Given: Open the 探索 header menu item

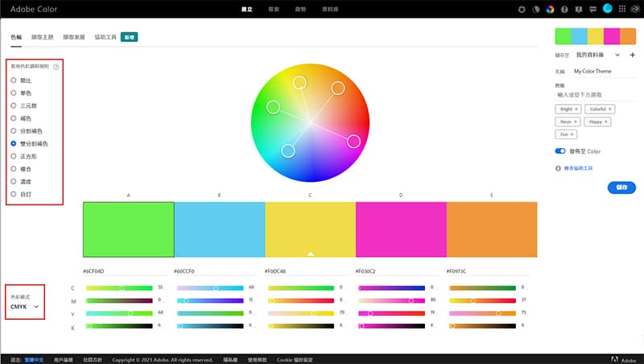Looking at the screenshot, I should (x=274, y=10).
